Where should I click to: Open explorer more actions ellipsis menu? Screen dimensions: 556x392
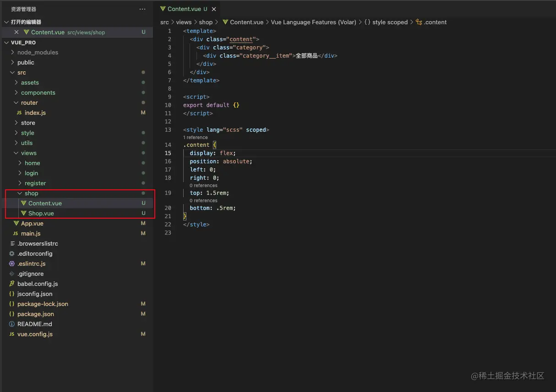[x=143, y=9]
